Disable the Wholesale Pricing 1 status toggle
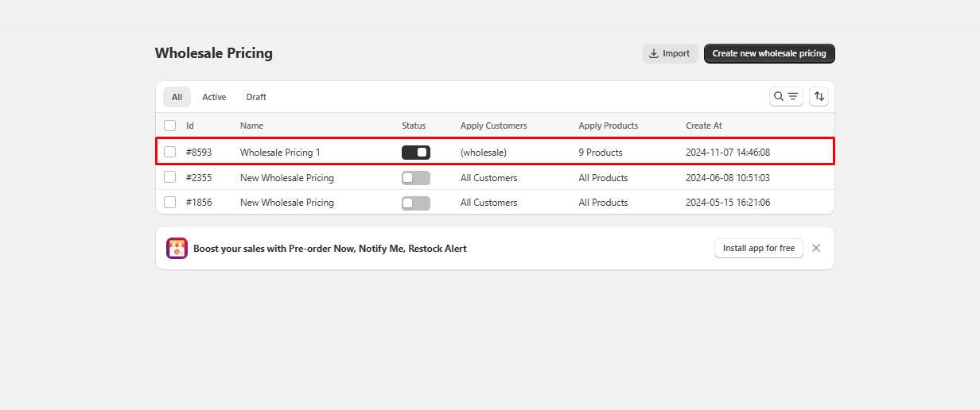Viewport: 980px width, 410px height. 416,152
